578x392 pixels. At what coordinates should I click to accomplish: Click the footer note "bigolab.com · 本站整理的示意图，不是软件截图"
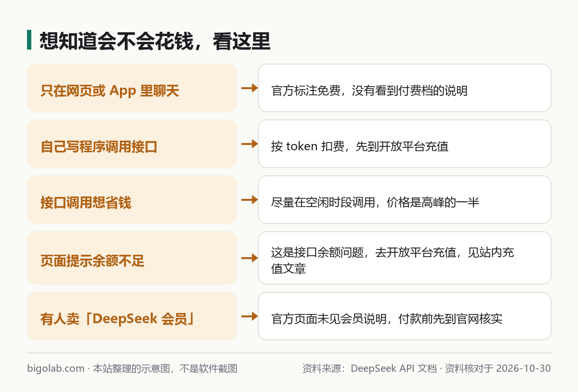(x=132, y=368)
